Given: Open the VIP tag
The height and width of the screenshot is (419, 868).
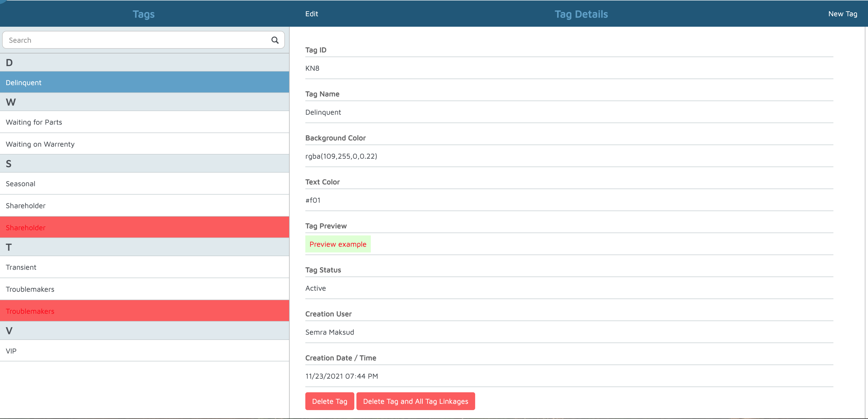Looking at the screenshot, I should point(144,351).
